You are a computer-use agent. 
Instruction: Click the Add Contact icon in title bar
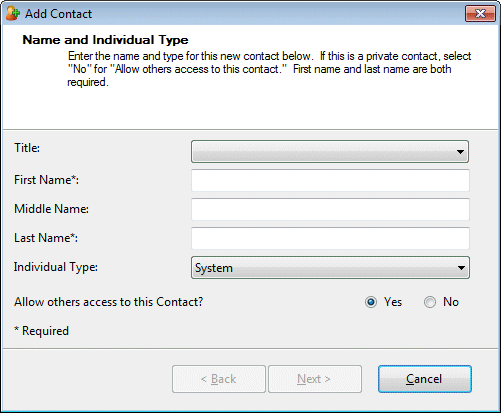click(x=13, y=14)
